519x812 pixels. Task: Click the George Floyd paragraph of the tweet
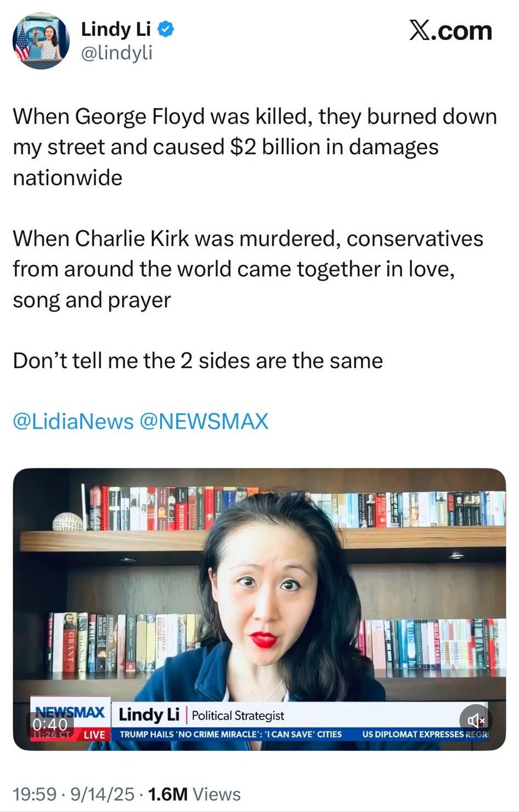click(x=255, y=147)
